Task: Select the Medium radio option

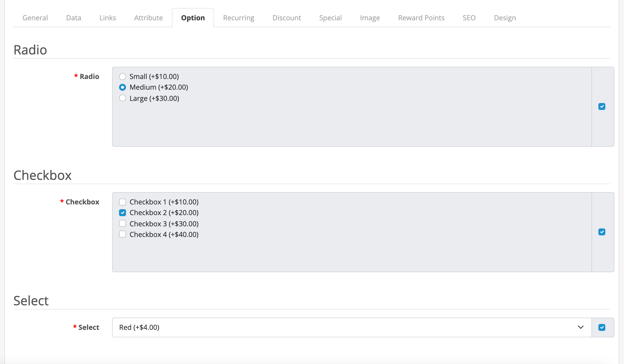Action: pyautogui.click(x=123, y=87)
